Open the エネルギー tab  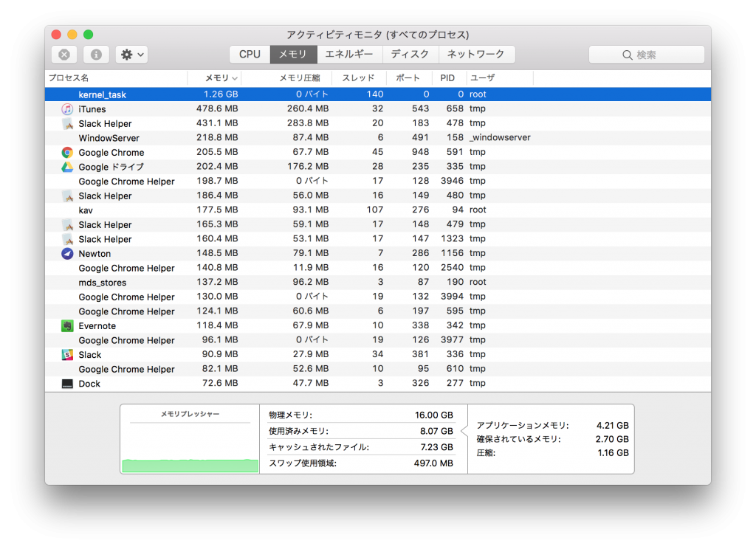click(349, 55)
